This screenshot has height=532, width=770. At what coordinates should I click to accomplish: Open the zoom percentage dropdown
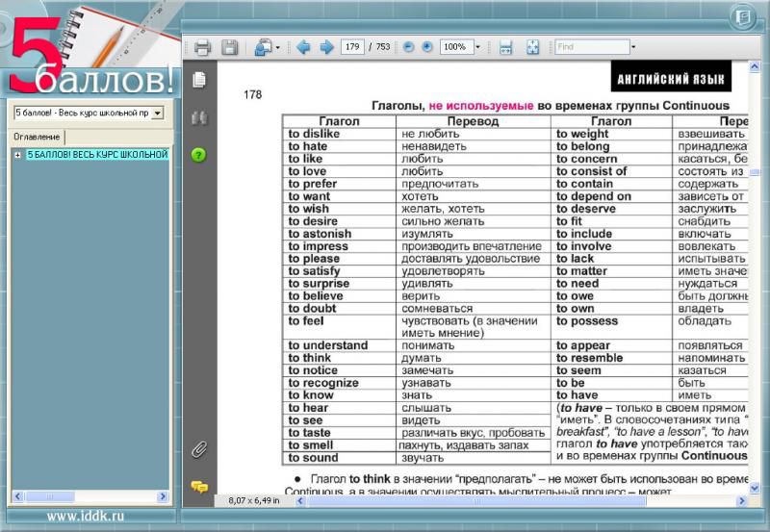click(x=477, y=47)
